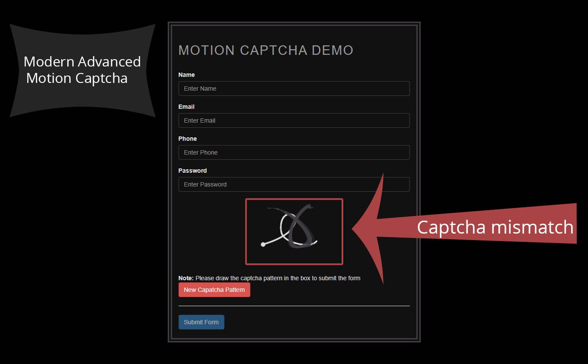Click the Modern Advanced Motion Captcha banner

tap(82, 70)
